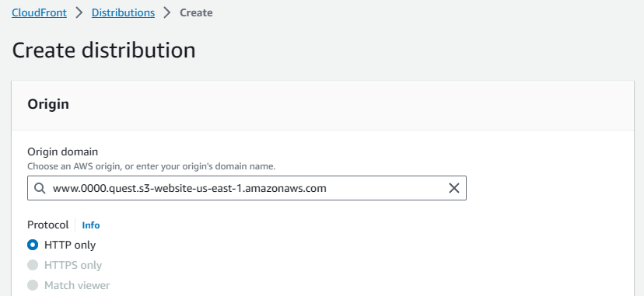Clear the origin domain field with X
Image resolution: width=644 pixels, height=296 pixels.
point(454,188)
